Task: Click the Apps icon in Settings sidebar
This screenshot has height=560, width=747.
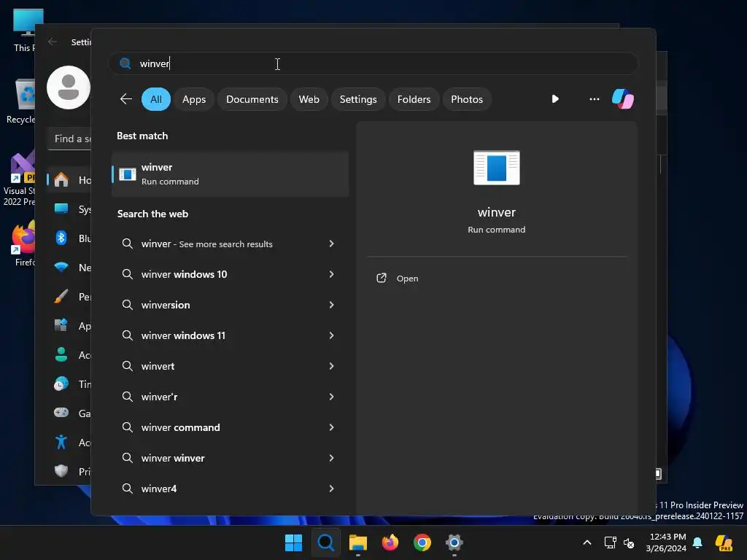Action: click(61, 325)
